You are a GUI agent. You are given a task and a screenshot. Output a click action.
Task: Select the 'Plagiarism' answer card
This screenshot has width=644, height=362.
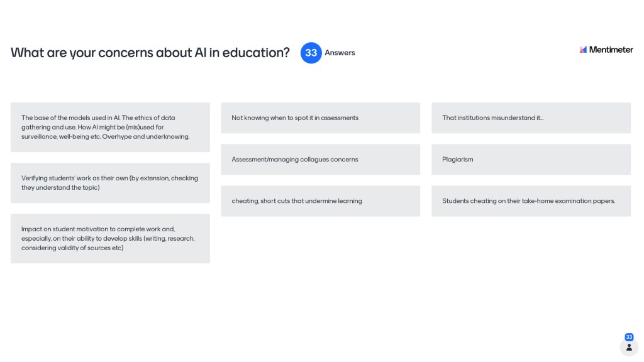[x=531, y=160]
